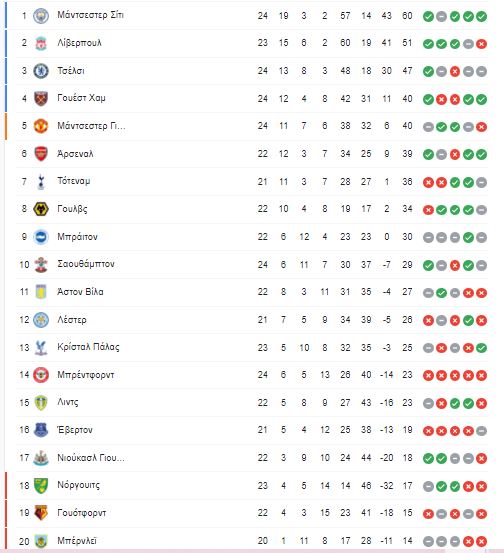
Task: Click Μπέρνλεϊ's 14 points cell
Action: 407,541
